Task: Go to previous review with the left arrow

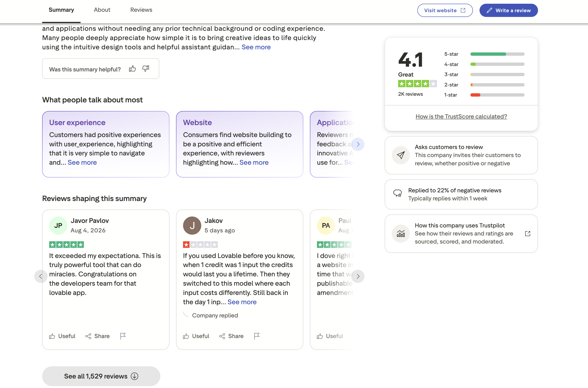Action: pos(41,276)
